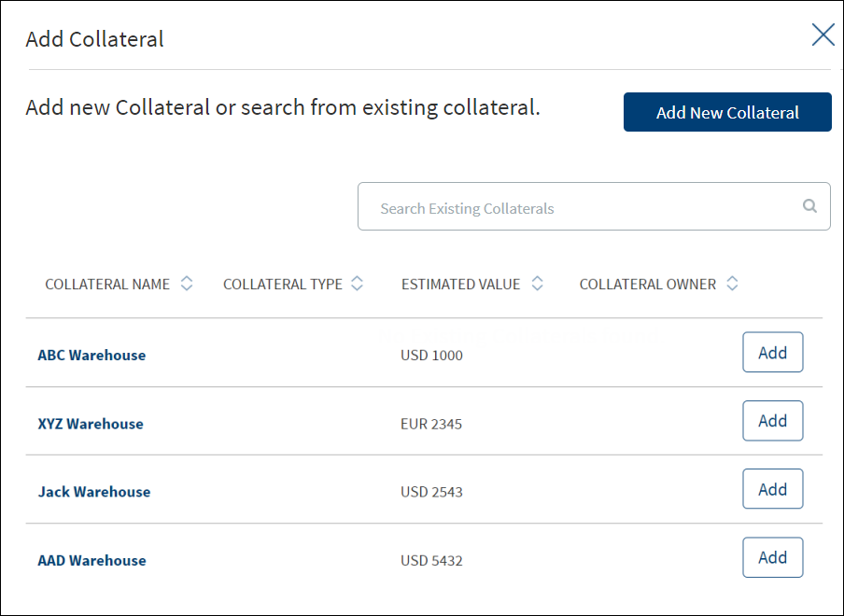Open the Jack Warehouse link
The width and height of the screenshot is (844, 616).
(x=94, y=492)
